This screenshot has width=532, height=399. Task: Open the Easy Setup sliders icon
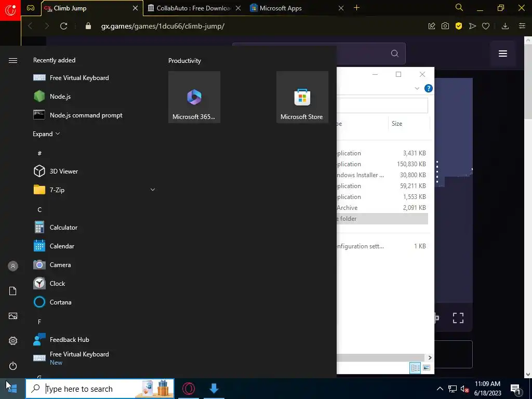pyautogui.click(x=522, y=26)
